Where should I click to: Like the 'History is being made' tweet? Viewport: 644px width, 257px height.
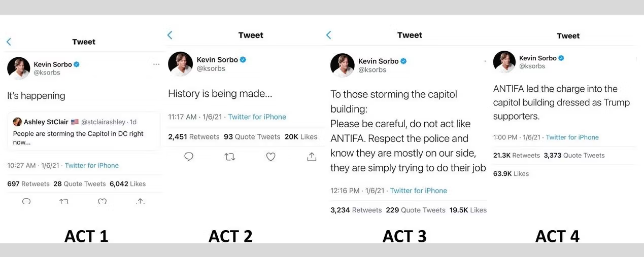click(271, 157)
